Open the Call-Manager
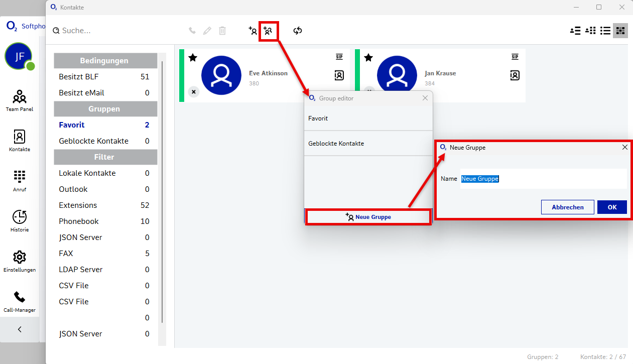Image resolution: width=633 pixels, height=364 pixels. 20,301
